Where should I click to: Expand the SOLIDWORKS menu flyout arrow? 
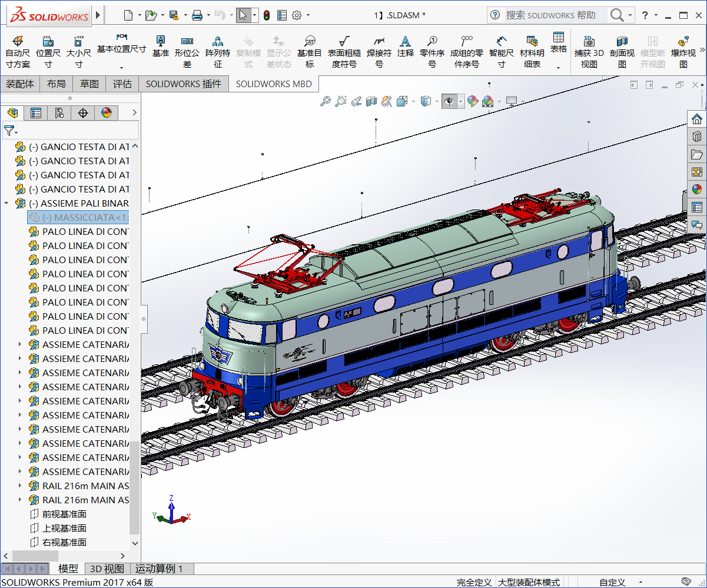pyautogui.click(x=98, y=15)
